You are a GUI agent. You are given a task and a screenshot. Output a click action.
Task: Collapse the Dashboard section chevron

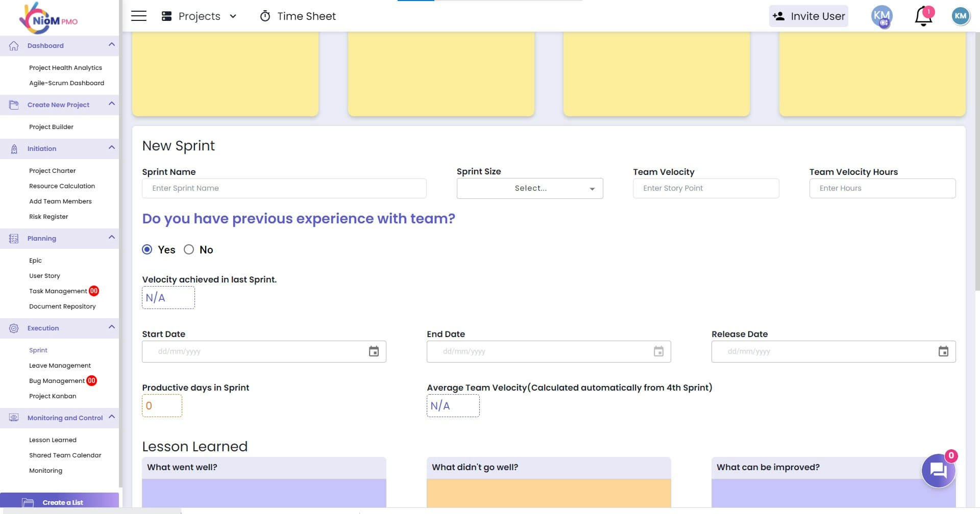(112, 45)
